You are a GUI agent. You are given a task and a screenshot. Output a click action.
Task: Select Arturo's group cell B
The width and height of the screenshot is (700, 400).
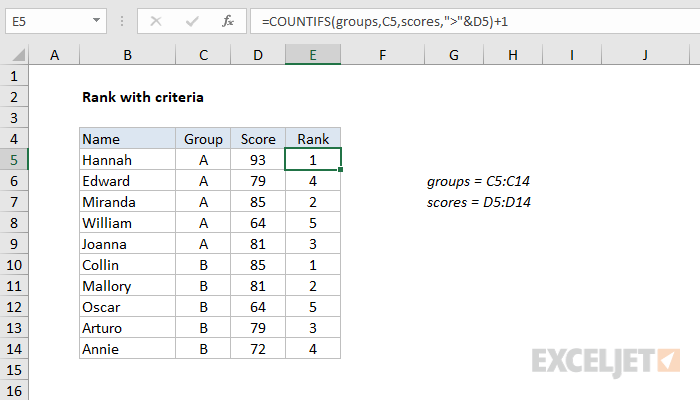pyautogui.click(x=203, y=328)
